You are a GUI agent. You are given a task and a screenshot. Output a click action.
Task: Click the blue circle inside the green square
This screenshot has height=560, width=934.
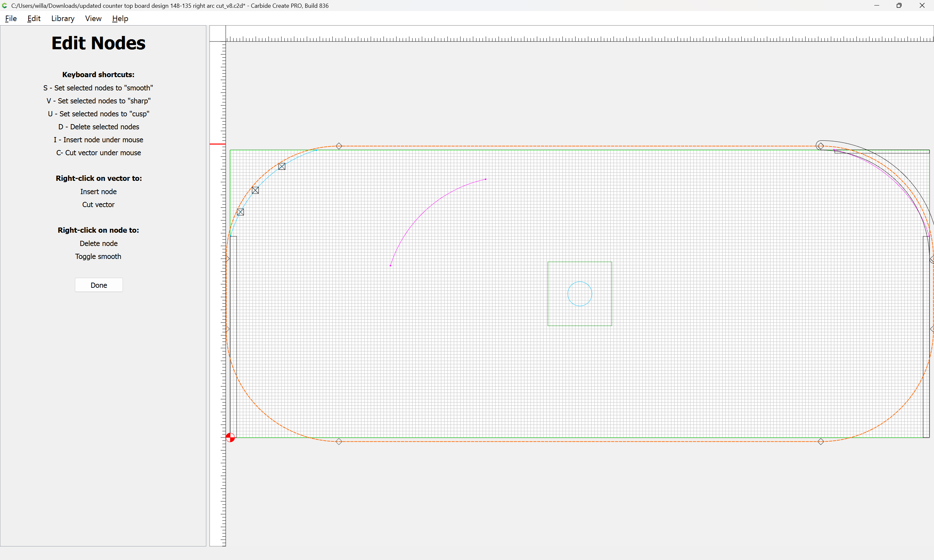(x=580, y=282)
